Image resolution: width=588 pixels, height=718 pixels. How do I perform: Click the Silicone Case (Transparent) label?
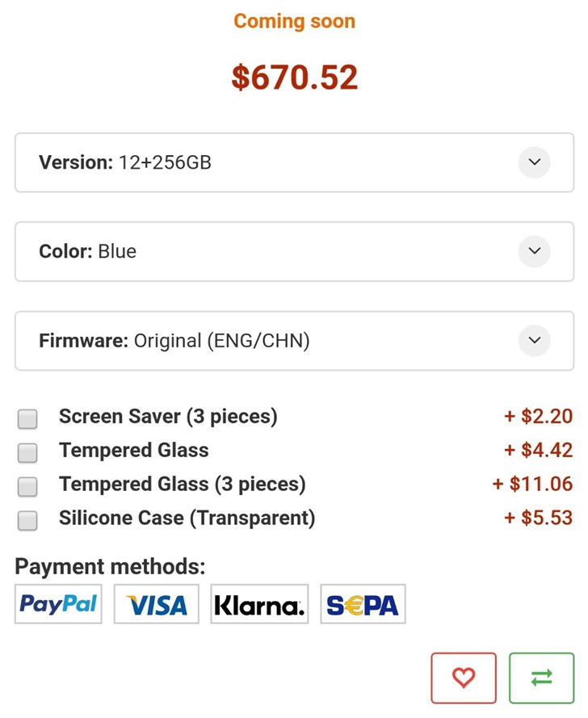point(187,518)
